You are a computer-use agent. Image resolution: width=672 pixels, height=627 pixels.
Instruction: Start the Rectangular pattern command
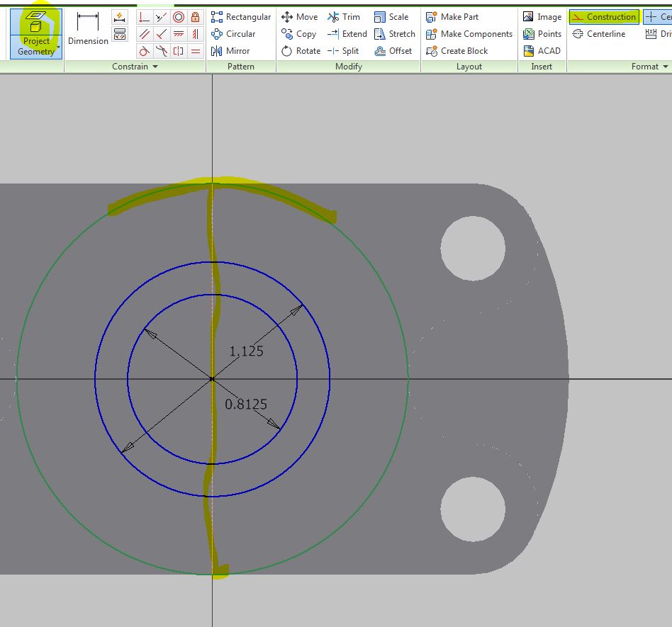242,16
